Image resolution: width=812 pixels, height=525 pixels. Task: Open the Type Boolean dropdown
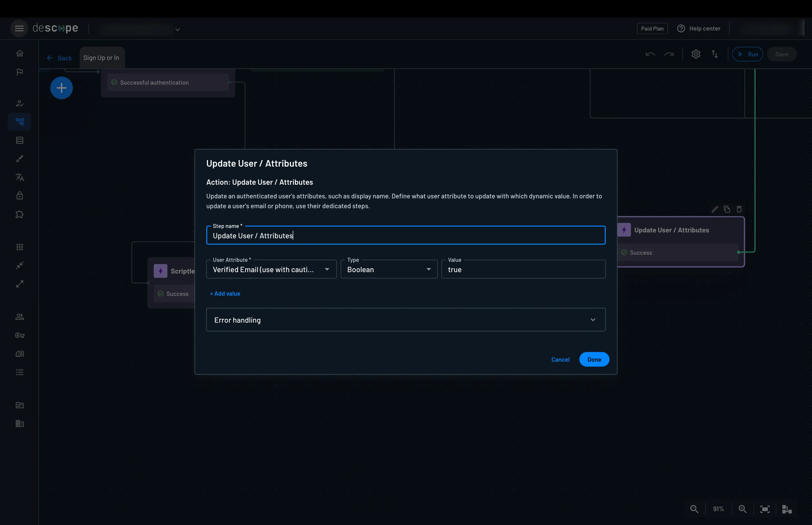tap(389, 269)
